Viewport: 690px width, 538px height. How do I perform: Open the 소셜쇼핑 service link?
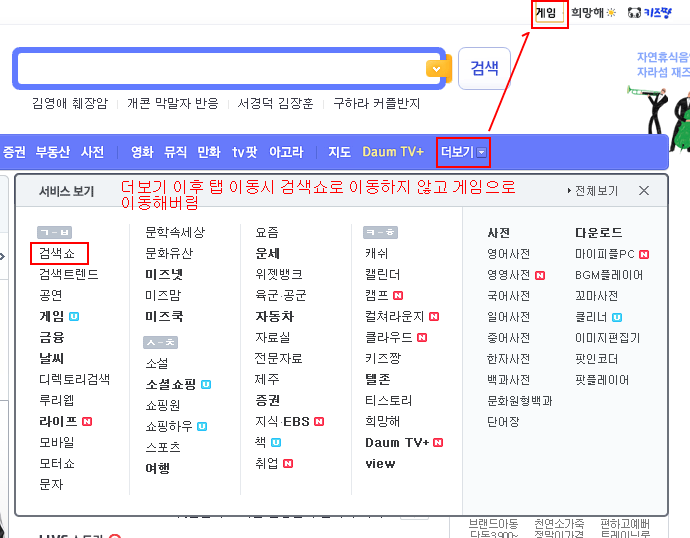coord(171,384)
